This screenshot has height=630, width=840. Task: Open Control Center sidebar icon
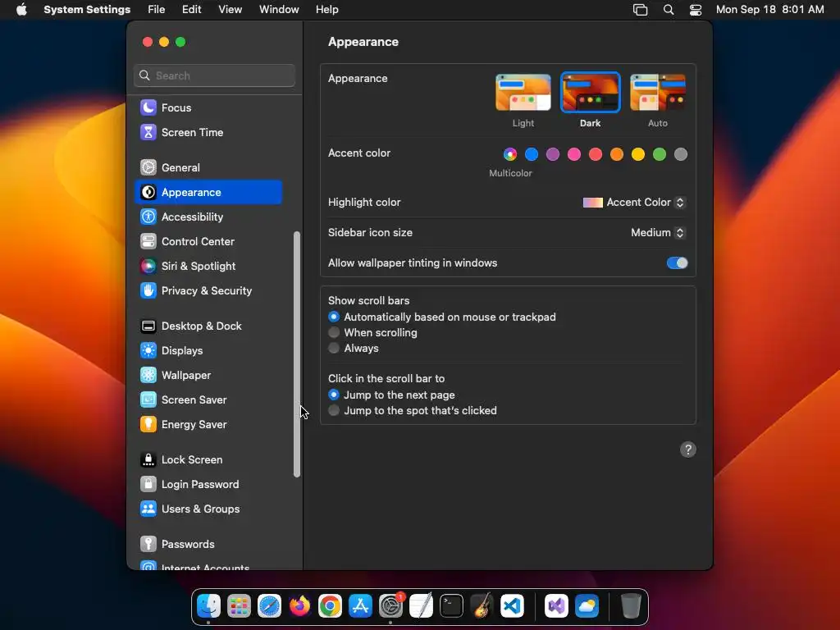(148, 242)
